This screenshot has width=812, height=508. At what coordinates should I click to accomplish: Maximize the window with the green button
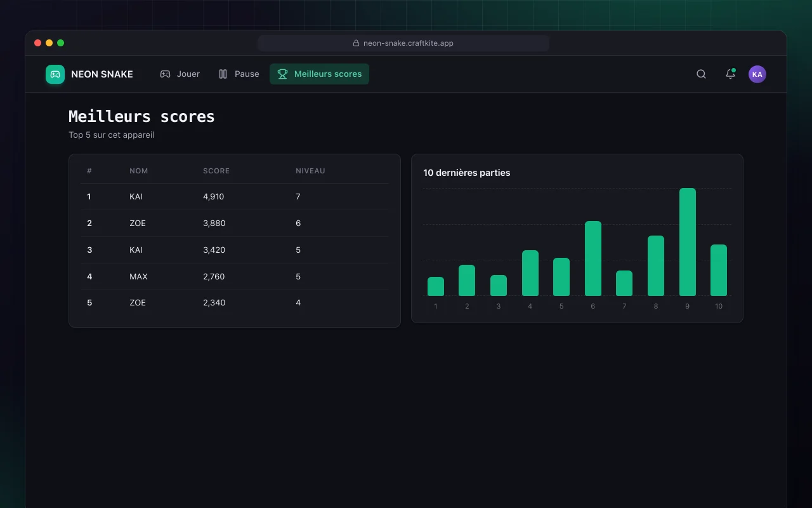pyautogui.click(x=61, y=43)
